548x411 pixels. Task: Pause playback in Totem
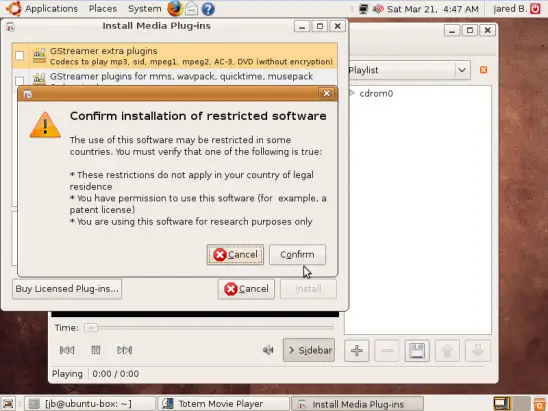point(95,350)
